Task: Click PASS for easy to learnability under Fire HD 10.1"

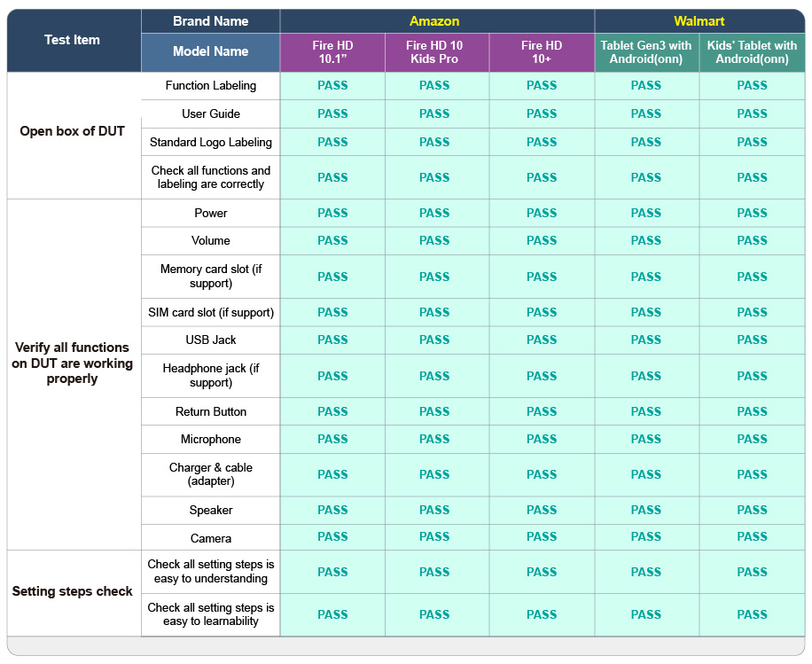Action: pyautogui.click(x=332, y=614)
